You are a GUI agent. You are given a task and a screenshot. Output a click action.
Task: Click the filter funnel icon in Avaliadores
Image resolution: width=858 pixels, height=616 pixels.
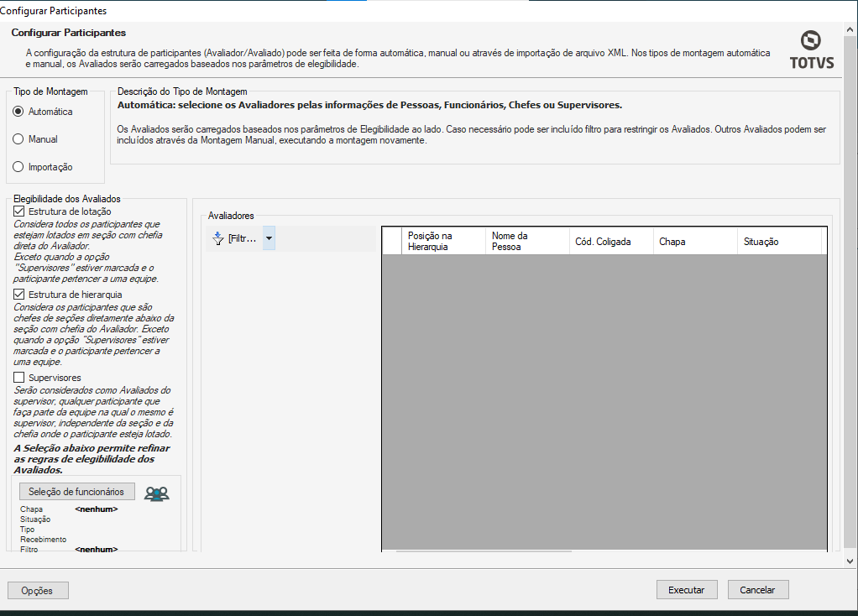click(x=218, y=238)
